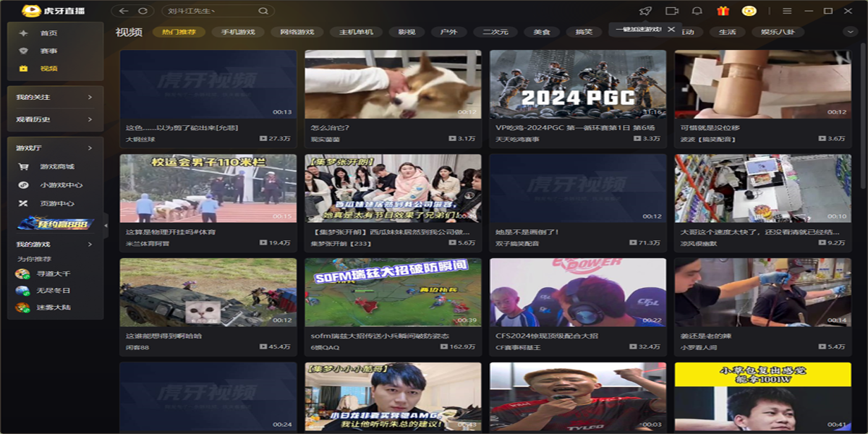
Task: Open the red gift box icon
Action: pyautogui.click(x=723, y=11)
